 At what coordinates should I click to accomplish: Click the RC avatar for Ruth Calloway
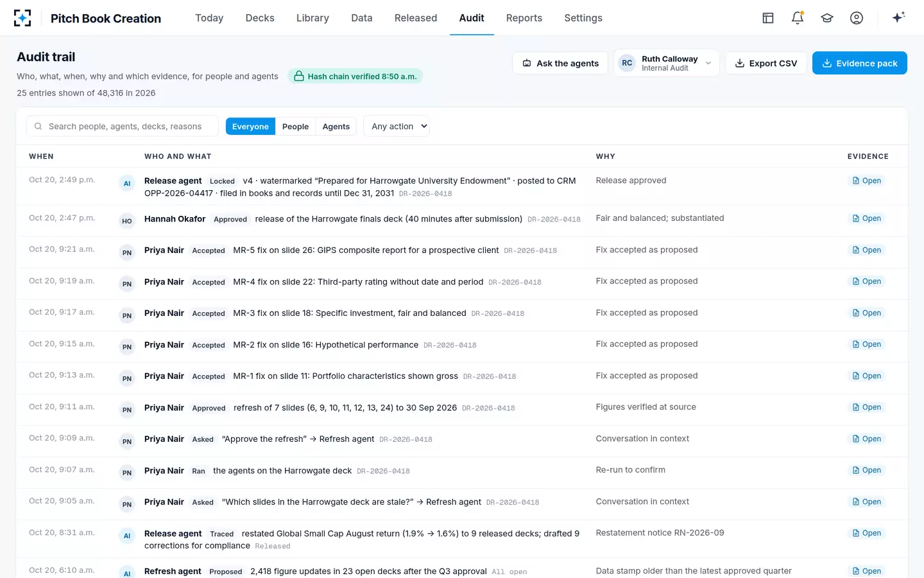point(627,63)
